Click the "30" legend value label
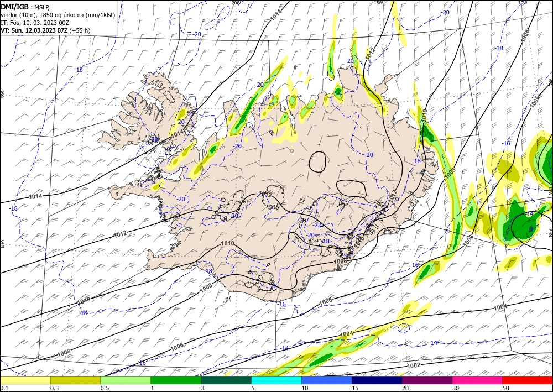553x392 pixels. [x=456, y=388]
